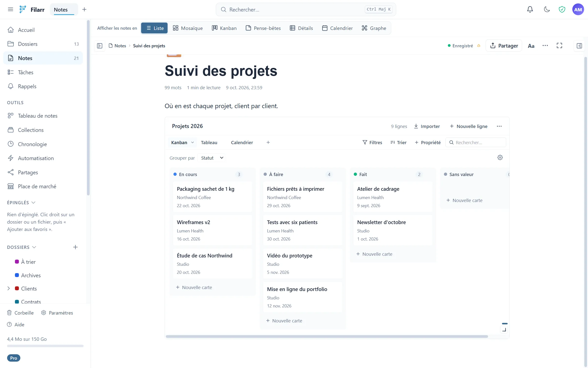The height and width of the screenshot is (368, 588).
Task: Open the hamburger main menu
Action: pyautogui.click(x=10, y=9)
